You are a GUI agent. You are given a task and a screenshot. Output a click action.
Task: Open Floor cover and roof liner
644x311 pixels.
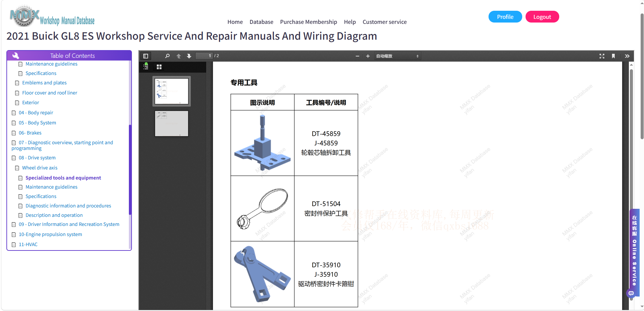click(49, 93)
